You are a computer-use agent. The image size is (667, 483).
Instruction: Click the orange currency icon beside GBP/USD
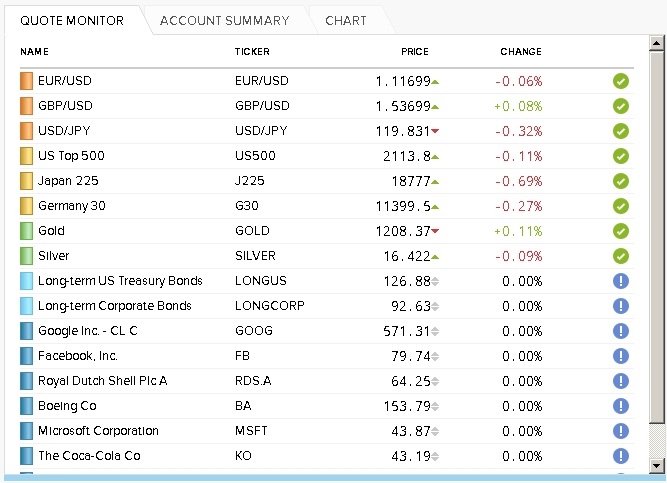coord(26,106)
